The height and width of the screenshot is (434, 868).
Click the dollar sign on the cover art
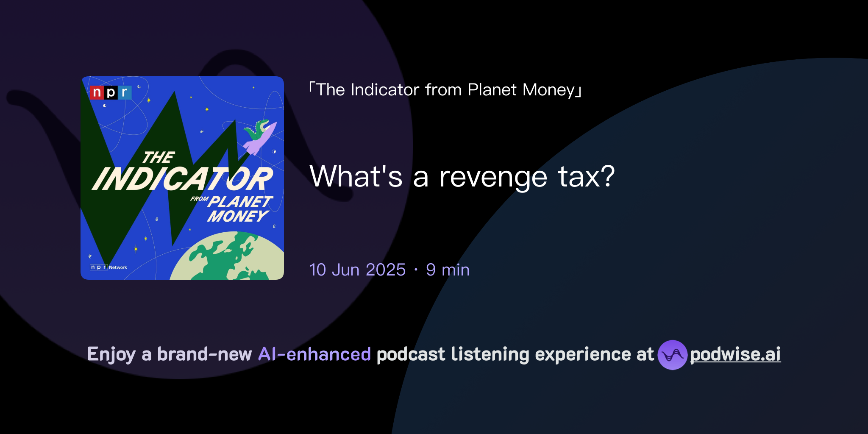click(156, 219)
